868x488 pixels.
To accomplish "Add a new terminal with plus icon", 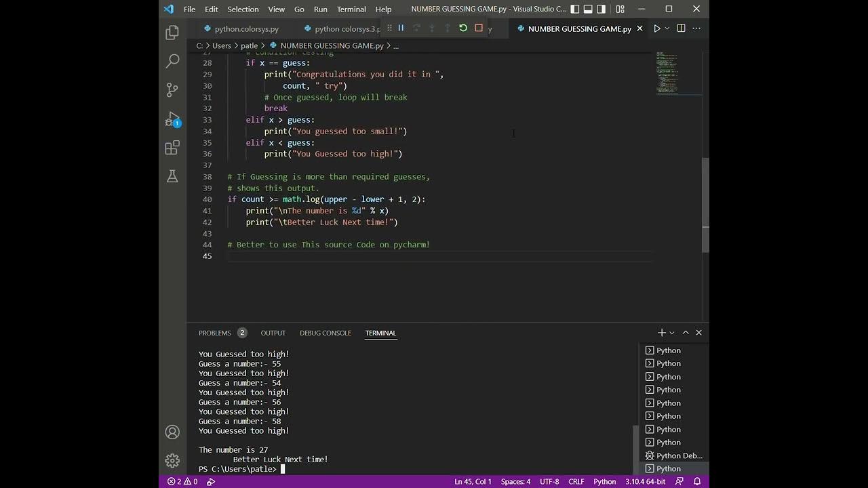I will pos(662,333).
